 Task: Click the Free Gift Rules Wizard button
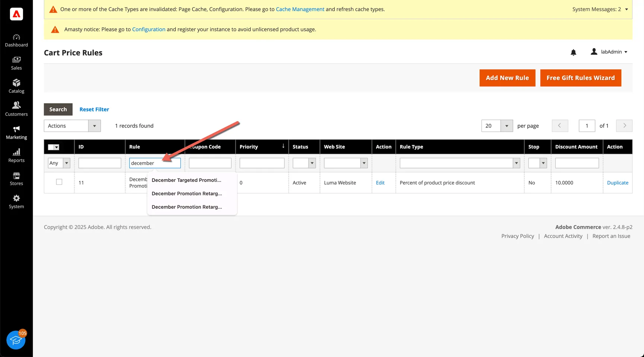[x=581, y=78]
